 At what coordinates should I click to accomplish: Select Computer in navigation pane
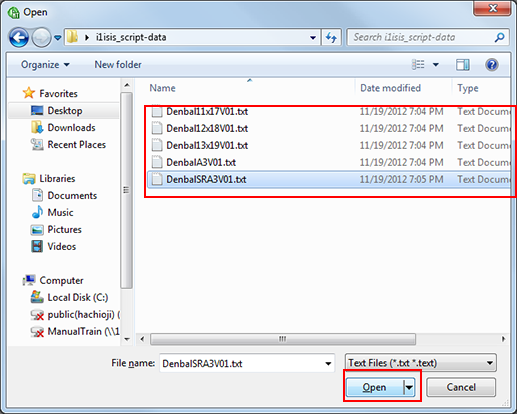(61, 281)
